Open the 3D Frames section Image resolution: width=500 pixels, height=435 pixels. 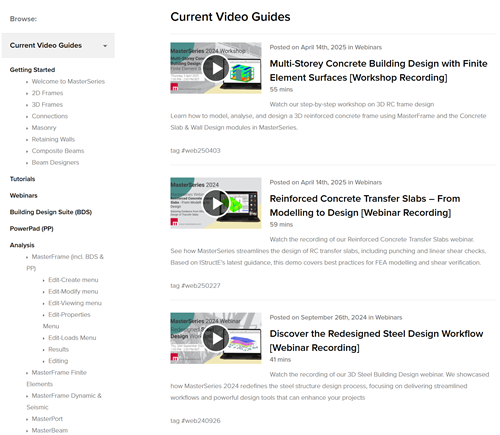coord(47,105)
